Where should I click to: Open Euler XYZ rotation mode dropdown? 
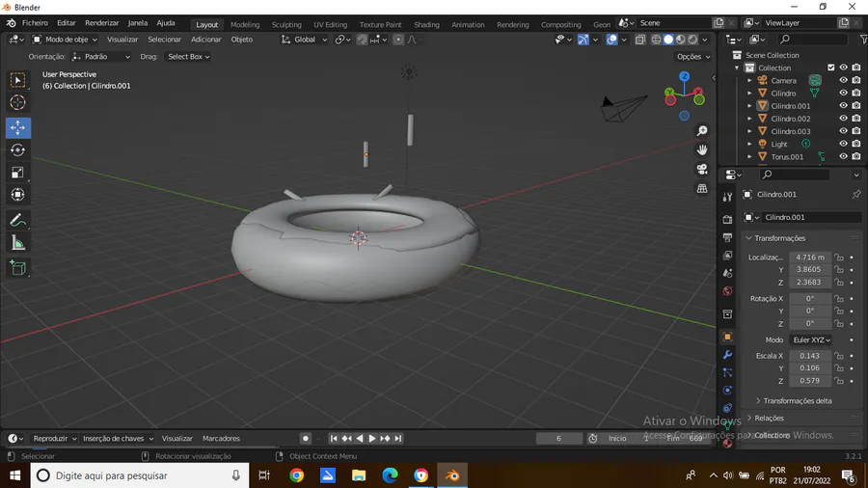pos(811,339)
